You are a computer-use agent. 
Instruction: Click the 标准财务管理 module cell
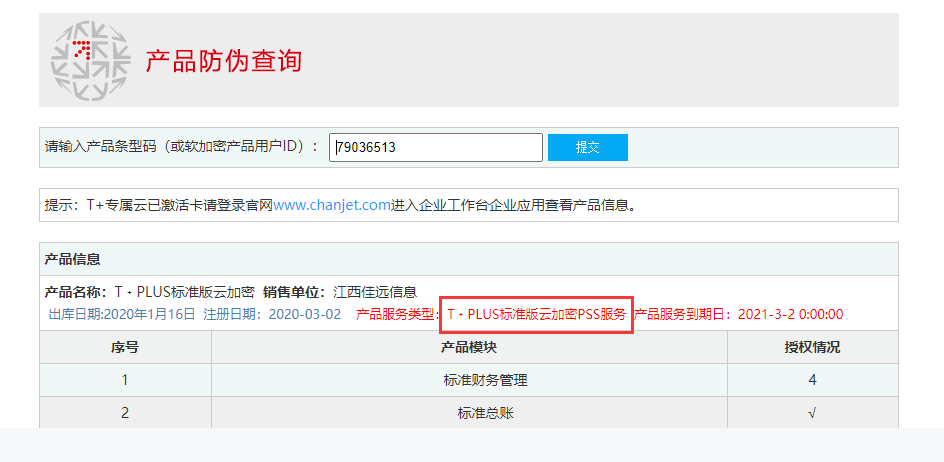click(x=469, y=380)
